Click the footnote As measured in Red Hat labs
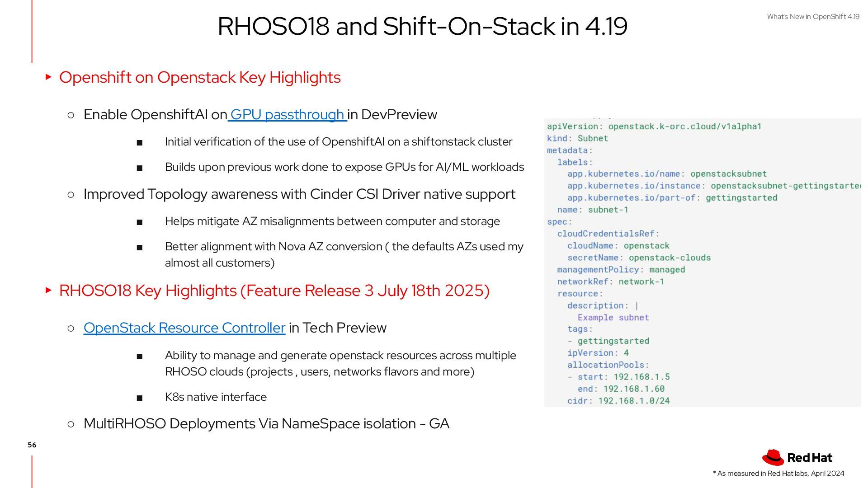 (x=778, y=474)
